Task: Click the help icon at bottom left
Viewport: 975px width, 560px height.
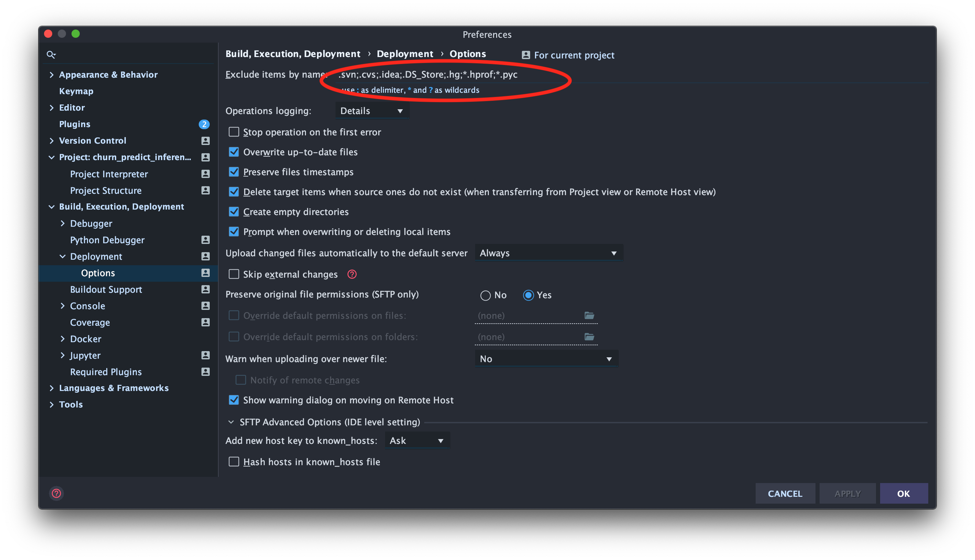Action: pyautogui.click(x=56, y=494)
